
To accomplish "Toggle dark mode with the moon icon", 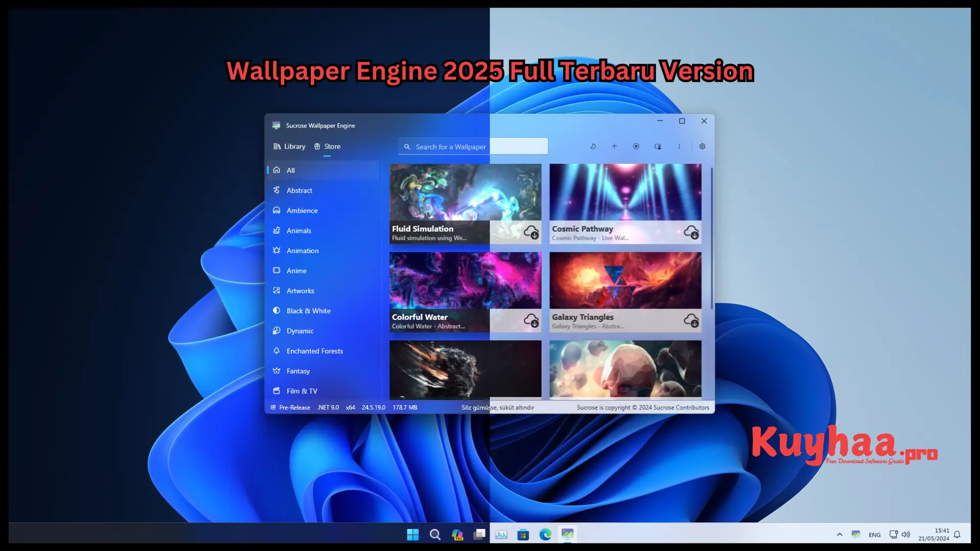I will tap(593, 146).
